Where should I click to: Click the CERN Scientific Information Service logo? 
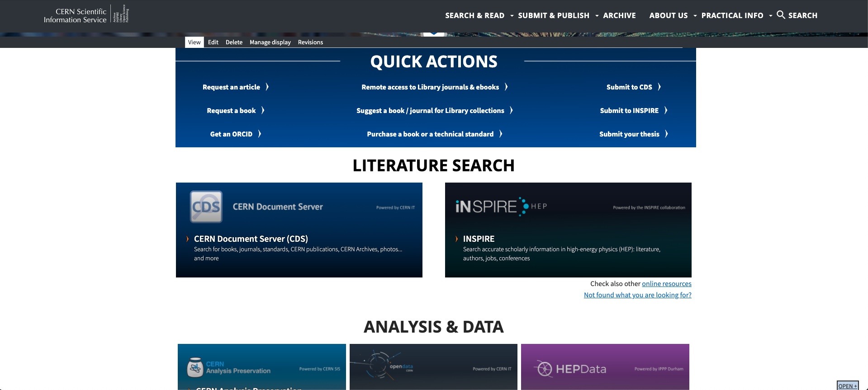click(86, 15)
